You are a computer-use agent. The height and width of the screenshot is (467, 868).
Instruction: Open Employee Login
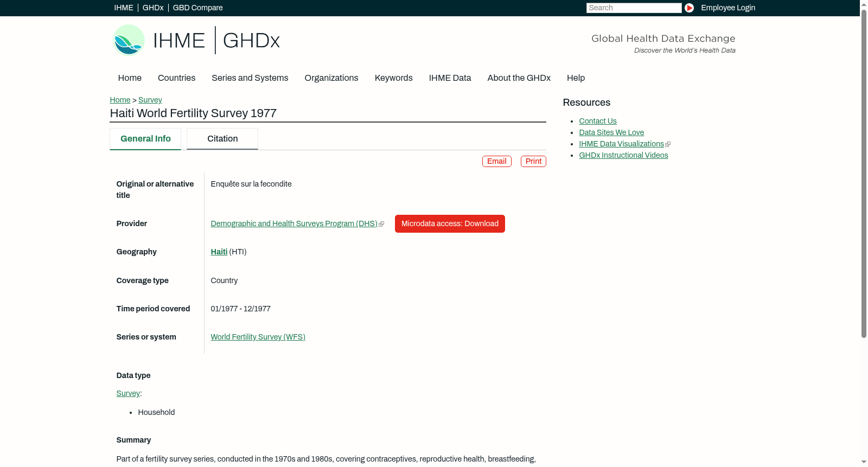pyautogui.click(x=728, y=8)
